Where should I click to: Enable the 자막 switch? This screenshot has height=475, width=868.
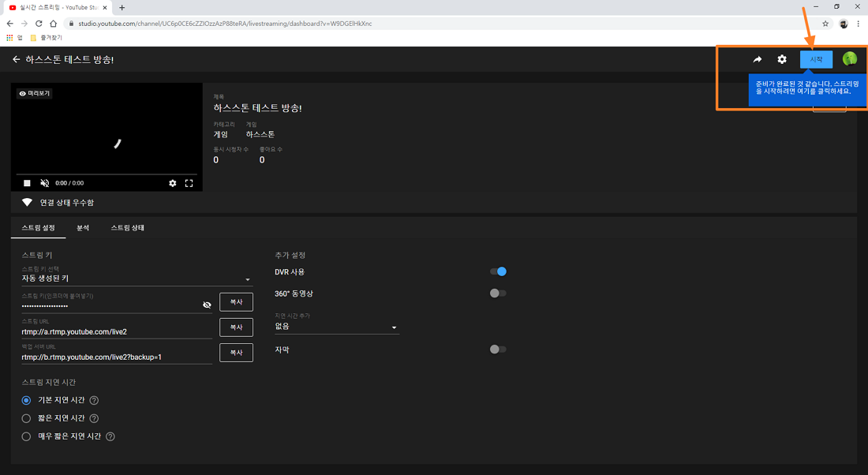pyautogui.click(x=498, y=350)
